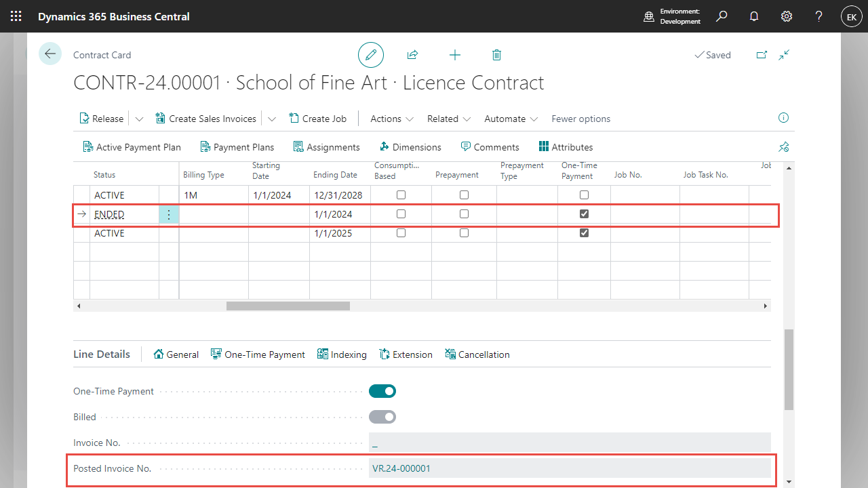
Task: Go back using the arrow icon
Action: coord(50,54)
